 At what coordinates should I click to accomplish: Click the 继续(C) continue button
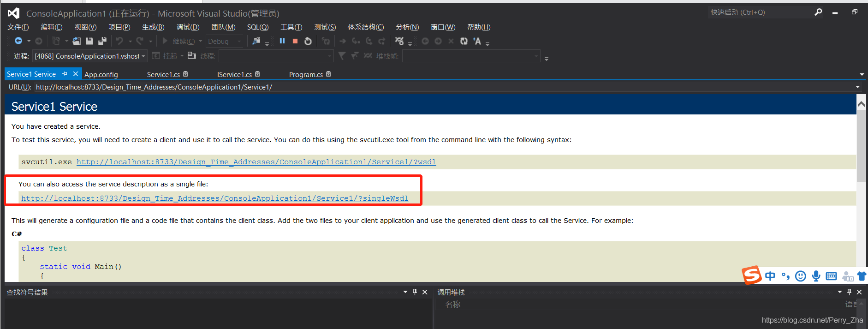(178, 41)
